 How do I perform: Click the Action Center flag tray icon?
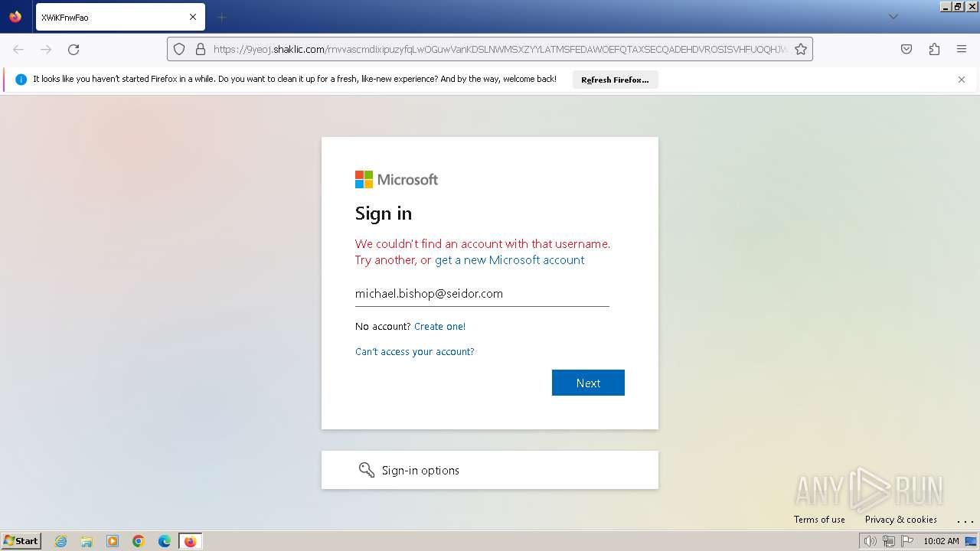(907, 541)
